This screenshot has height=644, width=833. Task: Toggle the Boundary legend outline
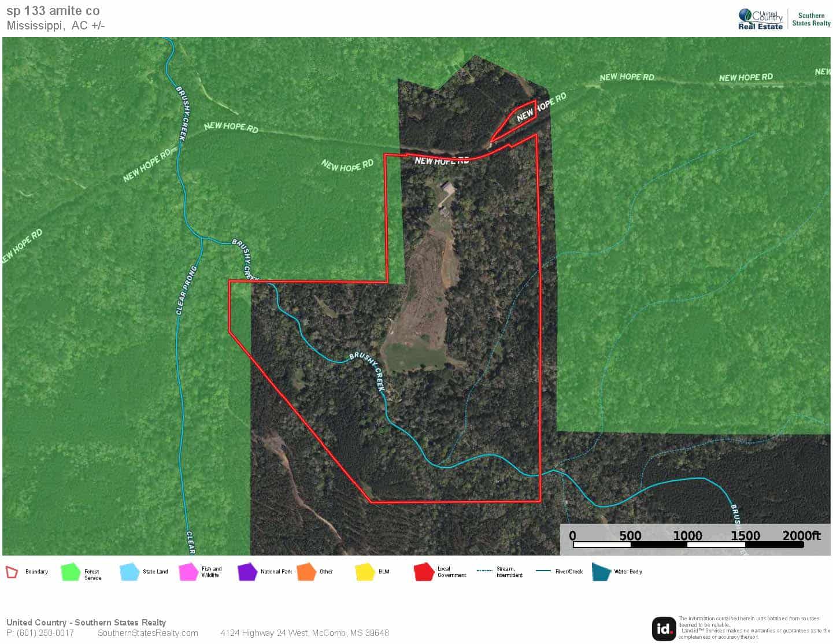click(x=10, y=571)
